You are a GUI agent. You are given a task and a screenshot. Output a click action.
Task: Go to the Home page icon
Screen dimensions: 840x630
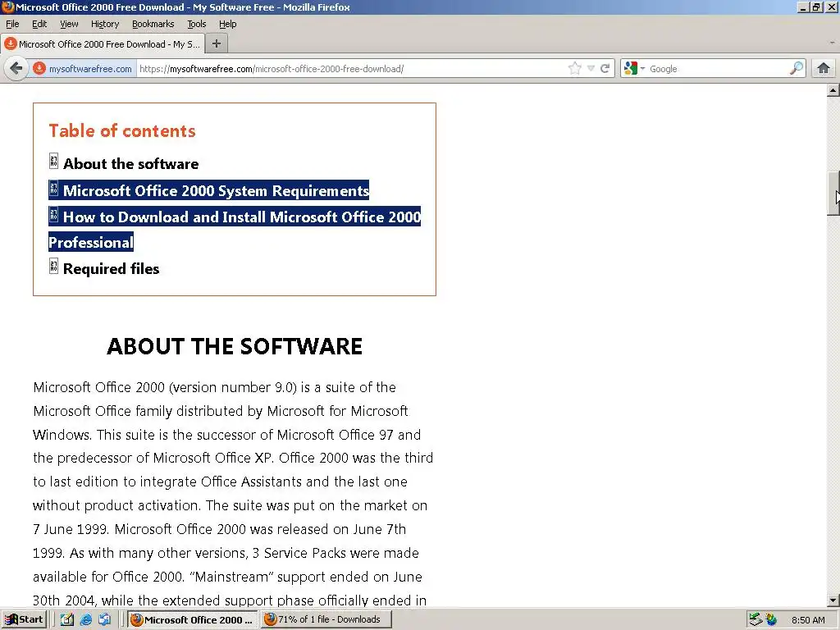[824, 68]
